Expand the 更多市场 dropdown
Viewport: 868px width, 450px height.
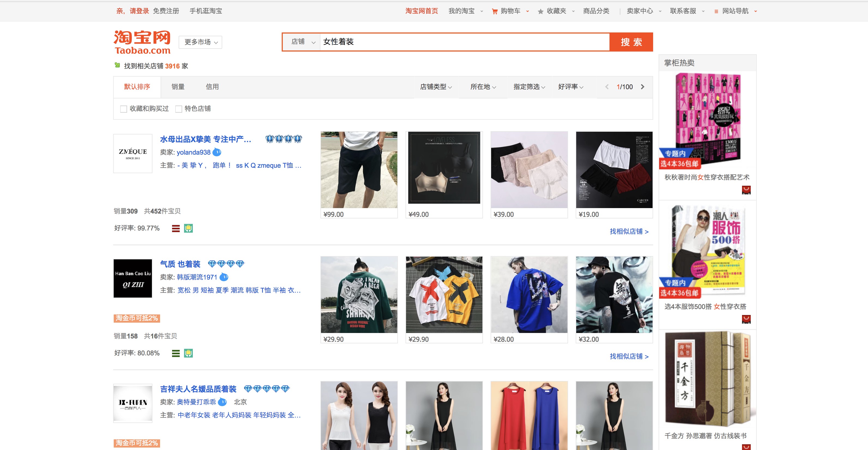[200, 42]
